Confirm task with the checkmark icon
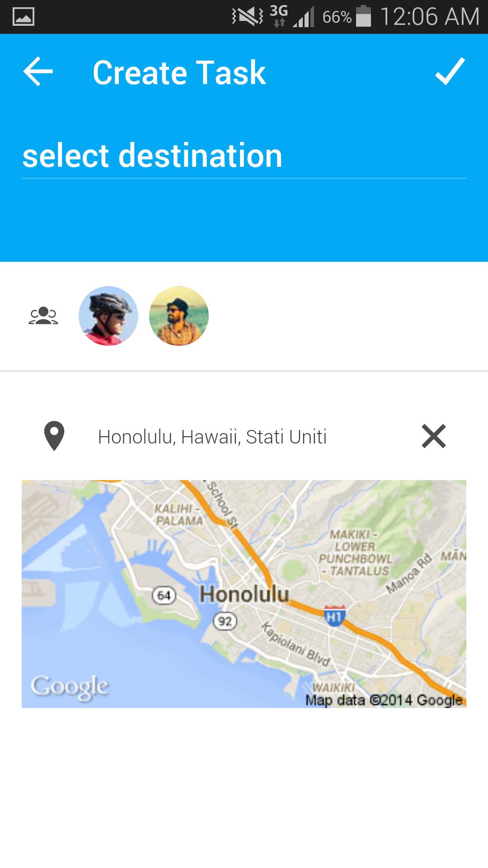The height and width of the screenshot is (868, 488). coord(450,71)
